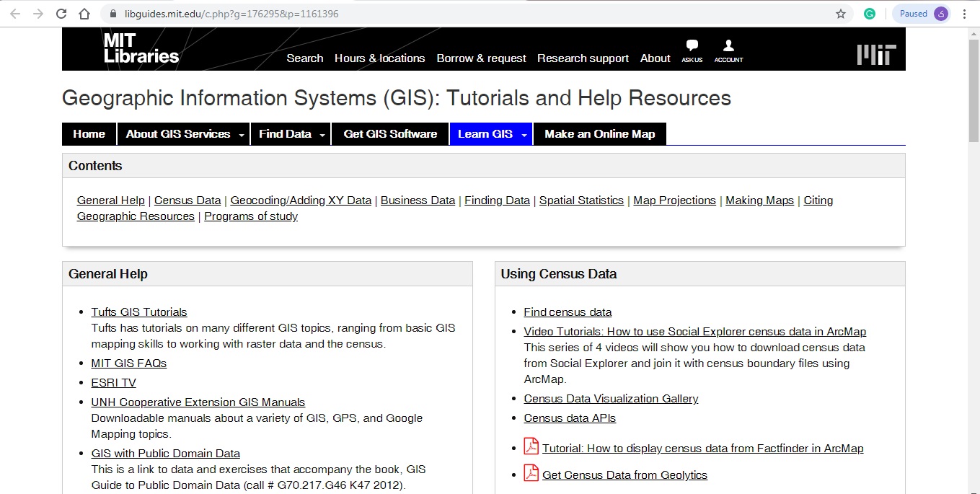Jump to Map Projections section
Image resolution: width=980 pixels, height=494 pixels.
click(675, 200)
